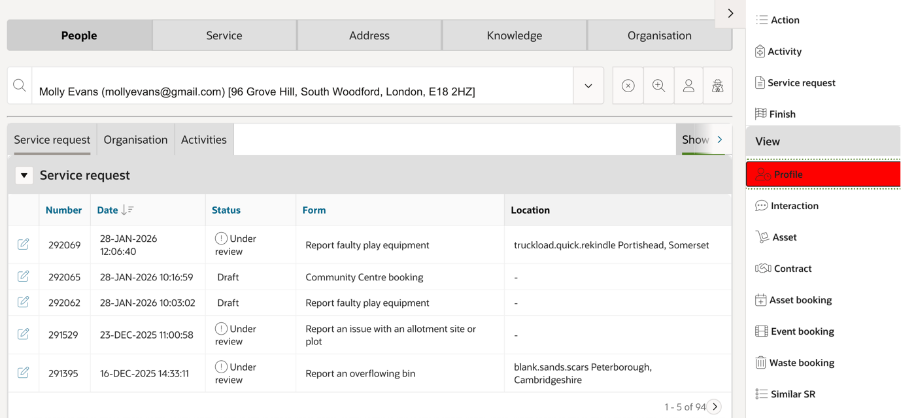The height and width of the screenshot is (418, 901).
Task: Open Asset booking in the side panel
Action: [x=800, y=300]
